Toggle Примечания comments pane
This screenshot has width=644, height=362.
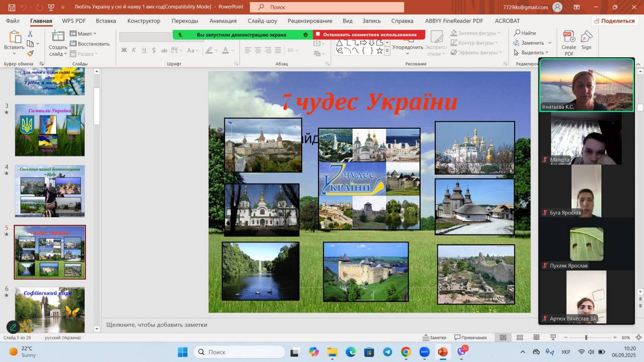(x=470, y=337)
